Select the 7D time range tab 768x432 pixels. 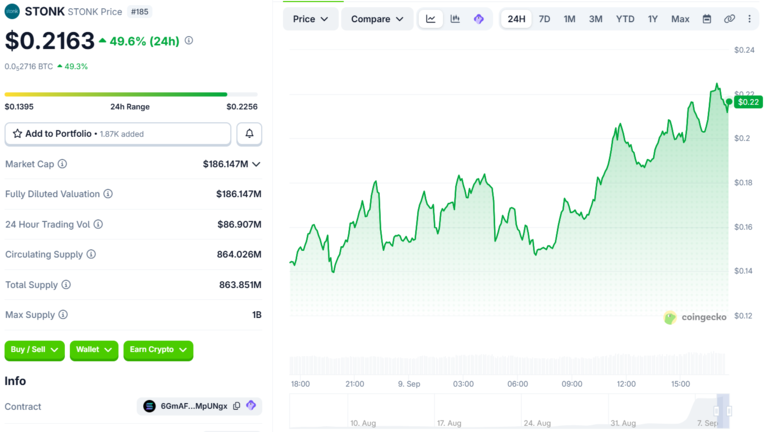544,19
